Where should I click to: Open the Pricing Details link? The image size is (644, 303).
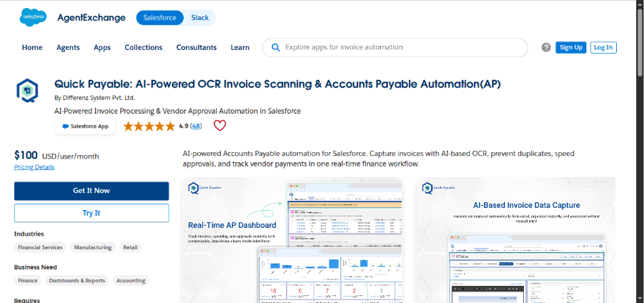[x=34, y=167]
